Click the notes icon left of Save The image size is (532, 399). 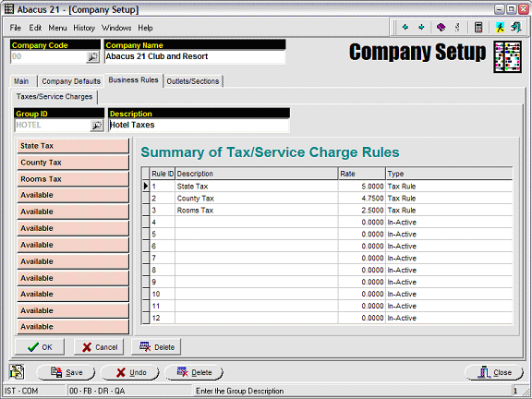[17, 372]
